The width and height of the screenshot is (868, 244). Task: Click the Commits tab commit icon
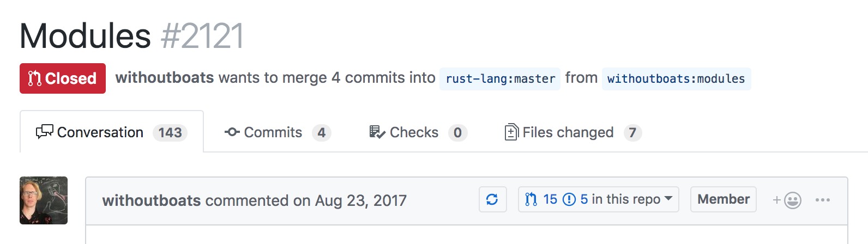pyautogui.click(x=232, y=132)
